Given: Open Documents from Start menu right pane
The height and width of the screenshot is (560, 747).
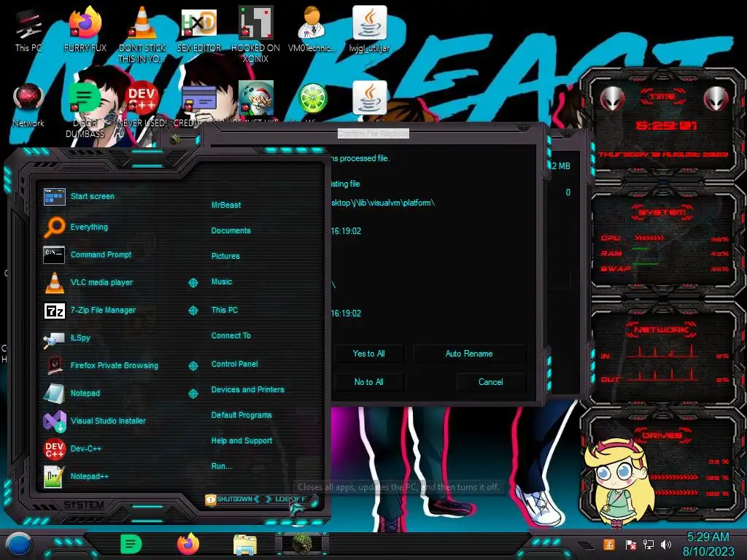Looking at the screenshot, I should pyautogui.click(x=231, y=230).
